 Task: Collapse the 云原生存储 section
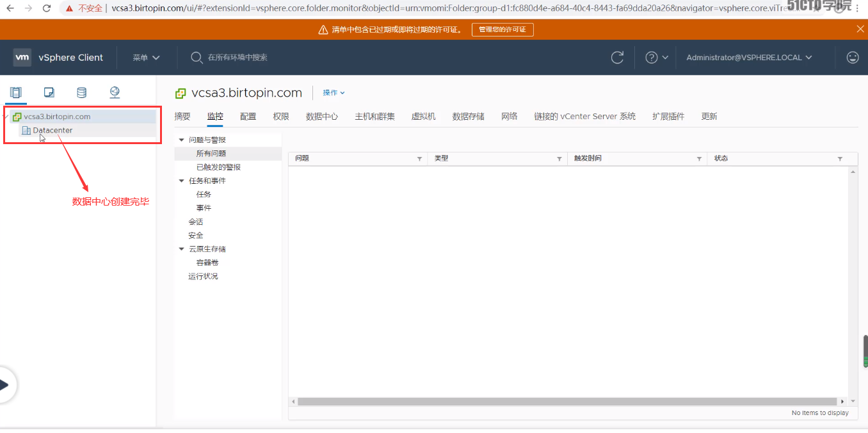(x=182, y=249)
